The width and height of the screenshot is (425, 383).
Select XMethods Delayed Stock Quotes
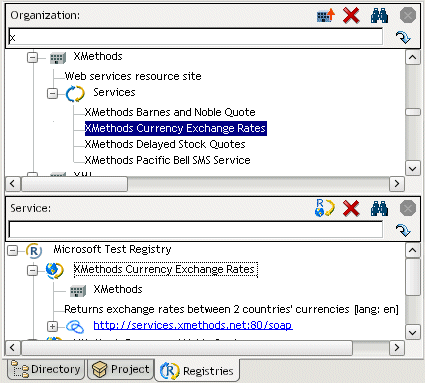[x=165, y=144]
